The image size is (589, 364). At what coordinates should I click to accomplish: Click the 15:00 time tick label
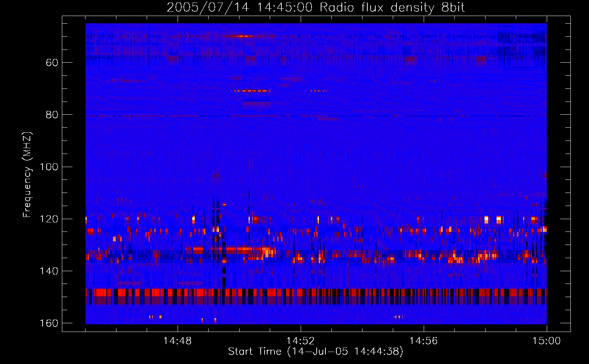(546, 341)
